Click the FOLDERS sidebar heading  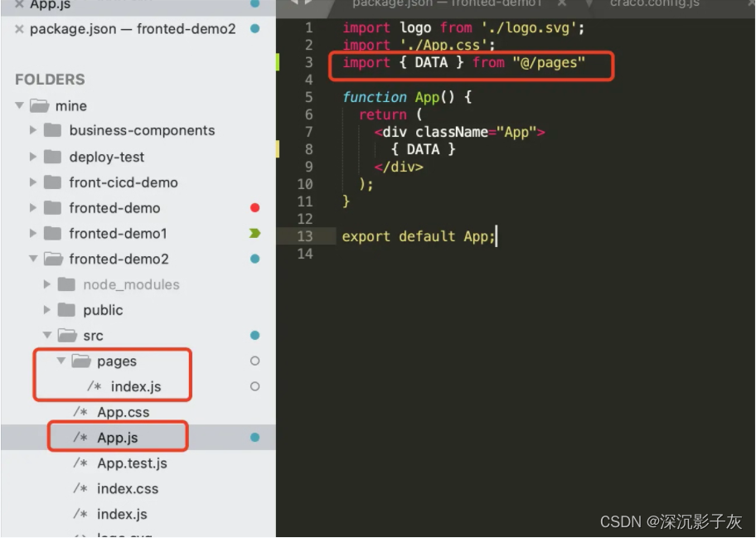point(50,79)
